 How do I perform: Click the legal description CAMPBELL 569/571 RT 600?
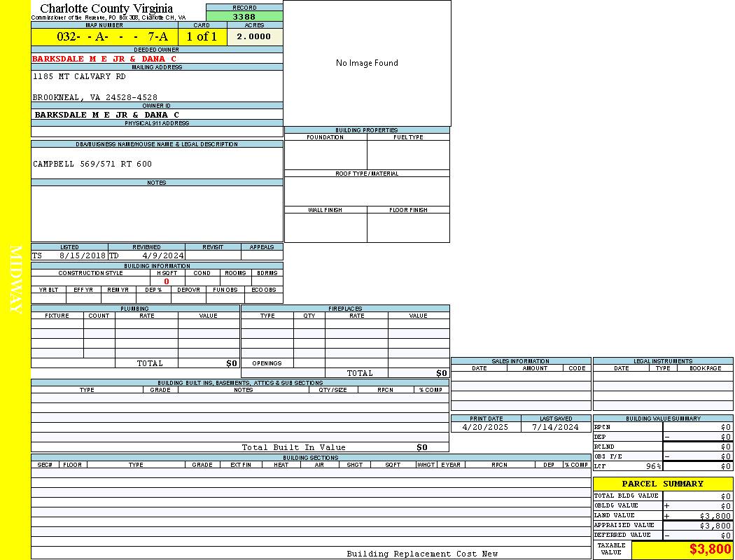point(92,164)
